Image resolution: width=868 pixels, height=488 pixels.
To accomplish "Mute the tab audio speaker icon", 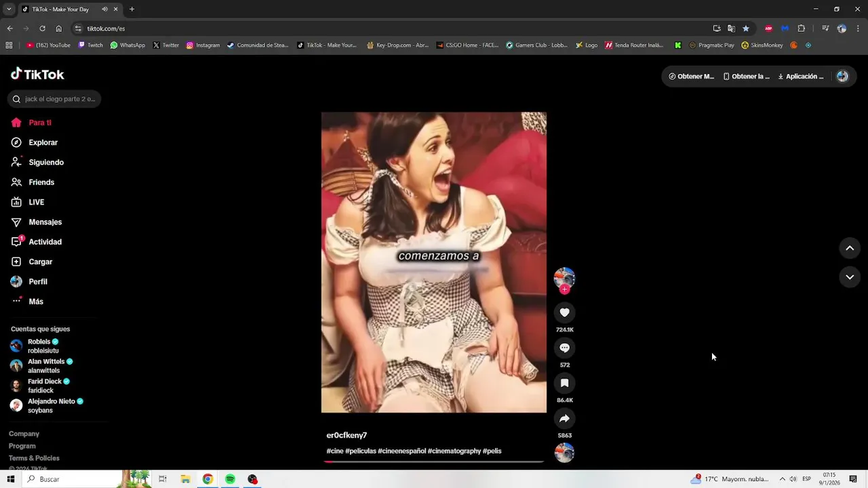I will coord(104,9).
